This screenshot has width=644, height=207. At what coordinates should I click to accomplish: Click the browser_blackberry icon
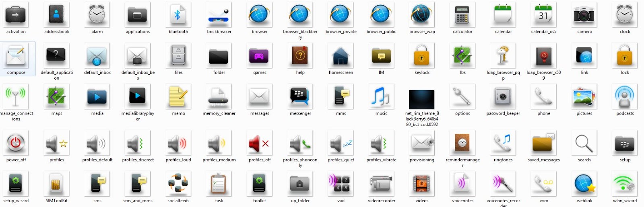(300, 15)
